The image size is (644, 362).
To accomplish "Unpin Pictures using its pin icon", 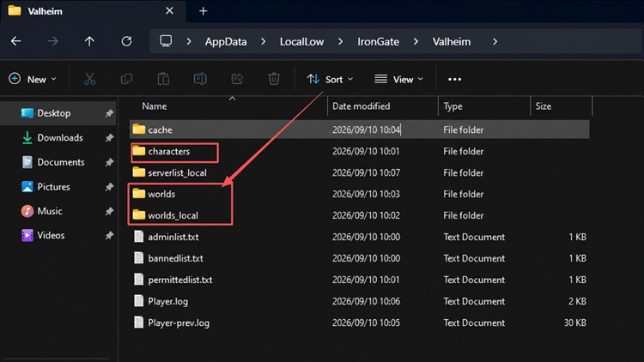I will tap(109, 187).
